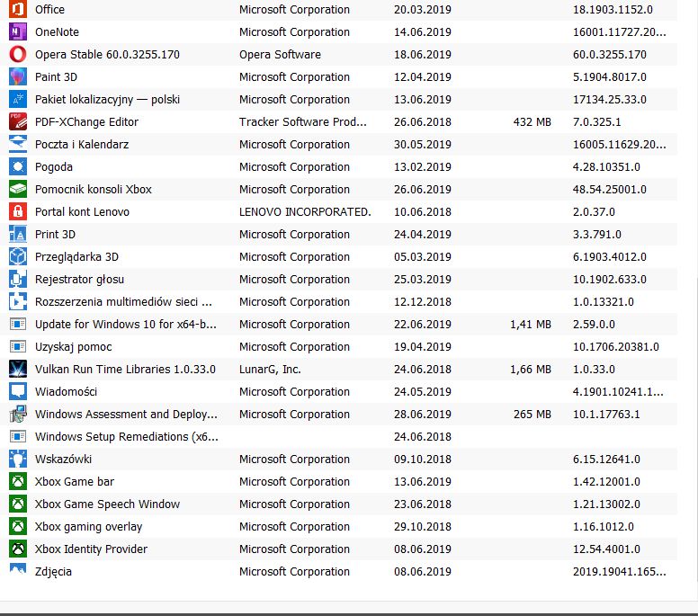Click publisher LunarG, Inc.
This screenshot has width=698, height=616.
(270, 369)
